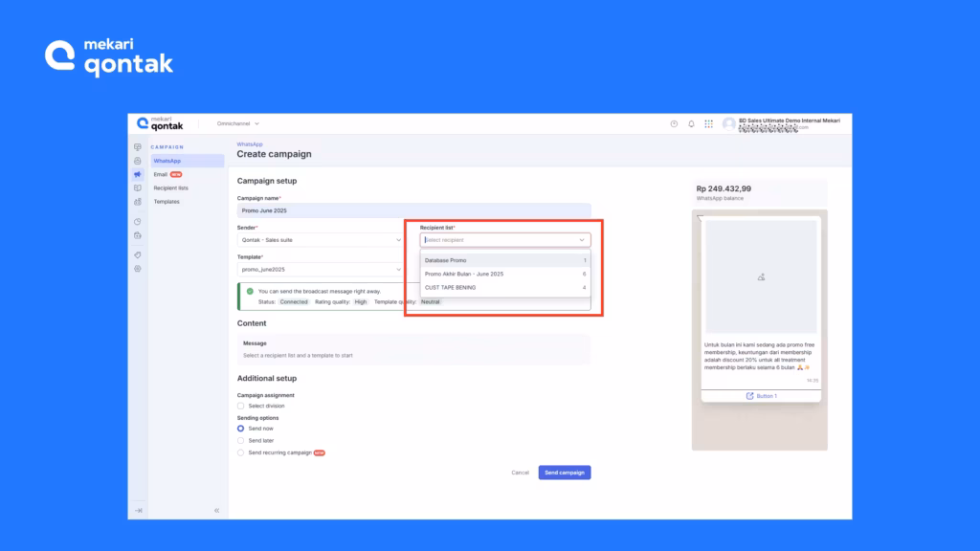
Task: Choose CUST TAPE BENING recipient list
Action: 505,288
